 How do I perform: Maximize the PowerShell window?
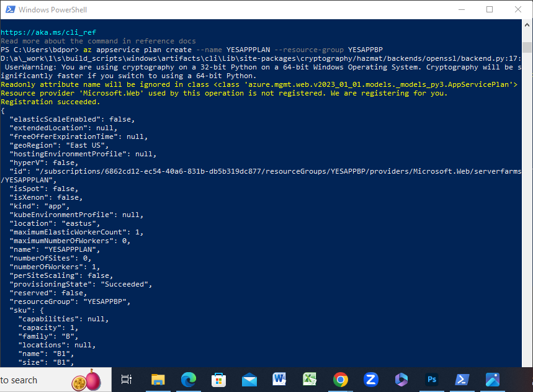(490, 9)
